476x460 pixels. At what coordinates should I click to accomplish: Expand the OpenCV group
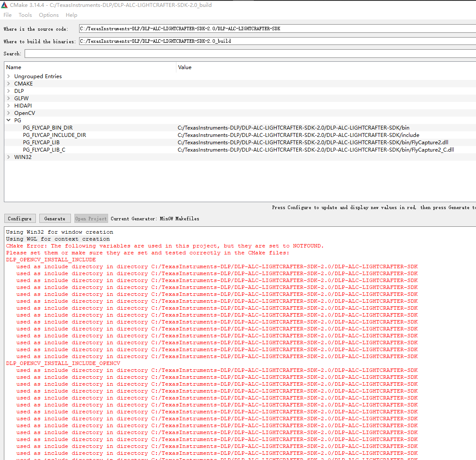[9, 113]
